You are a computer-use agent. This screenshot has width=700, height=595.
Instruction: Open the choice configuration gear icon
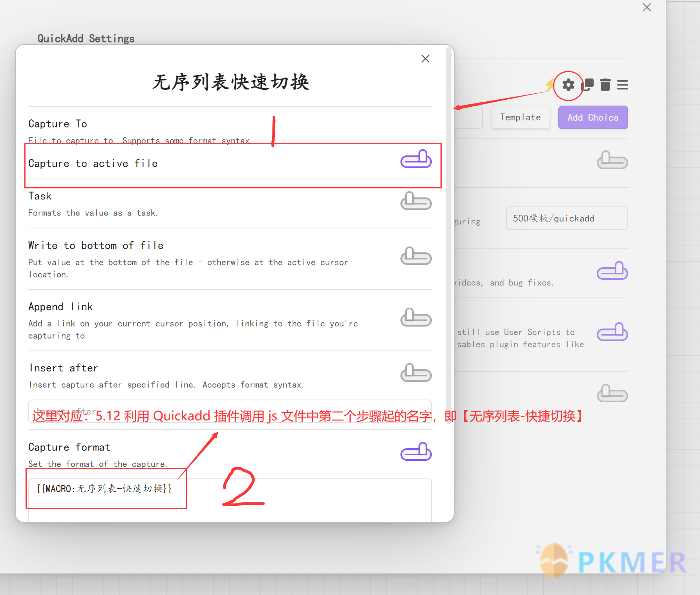568,85
